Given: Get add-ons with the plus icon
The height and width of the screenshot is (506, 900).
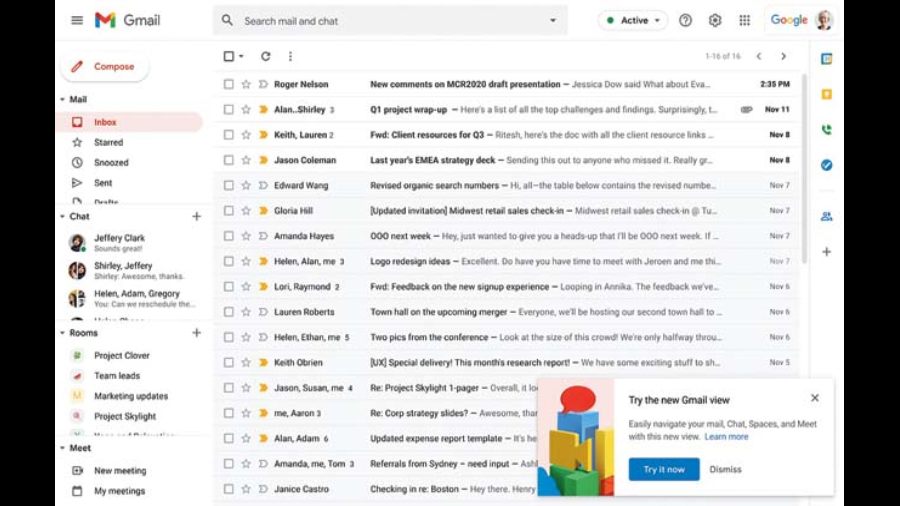Looking at the screenshot, I should tap(827, 252).
